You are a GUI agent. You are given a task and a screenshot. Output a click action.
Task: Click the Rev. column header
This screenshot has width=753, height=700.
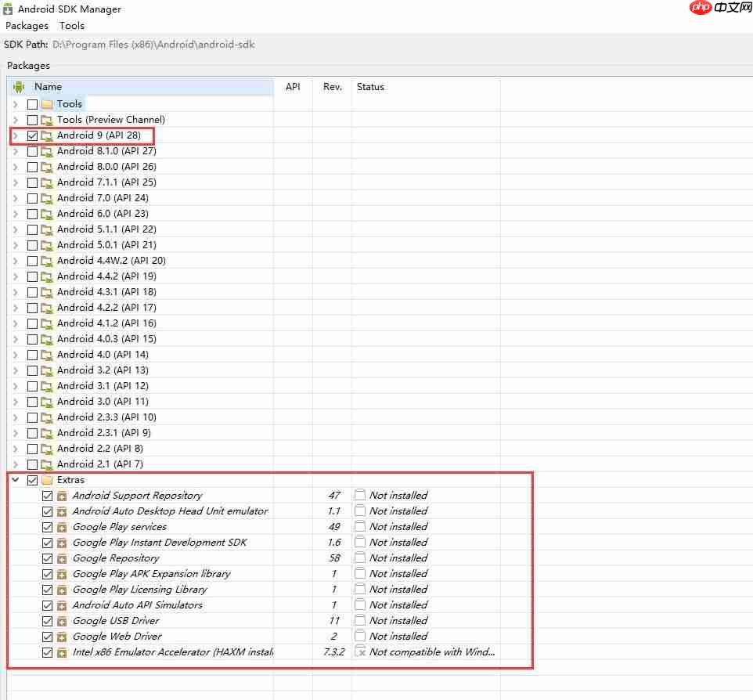click(331, 86)
